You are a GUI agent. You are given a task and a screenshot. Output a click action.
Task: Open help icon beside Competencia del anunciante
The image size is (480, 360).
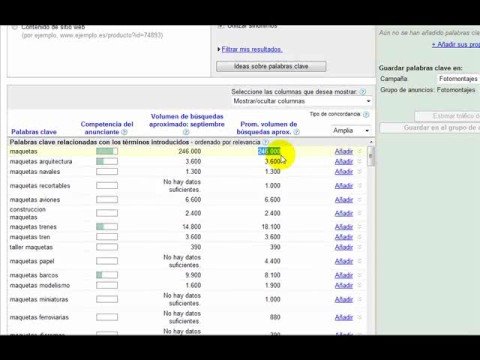pyautogui.click(x=124, y=132)
